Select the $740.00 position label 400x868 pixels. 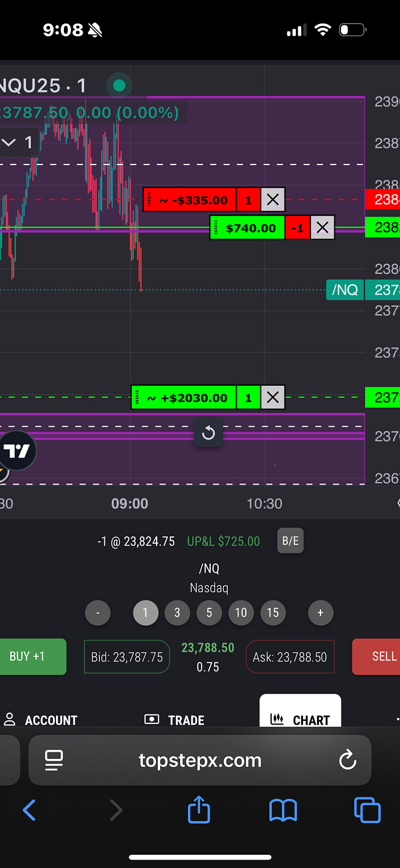point(247,228)
